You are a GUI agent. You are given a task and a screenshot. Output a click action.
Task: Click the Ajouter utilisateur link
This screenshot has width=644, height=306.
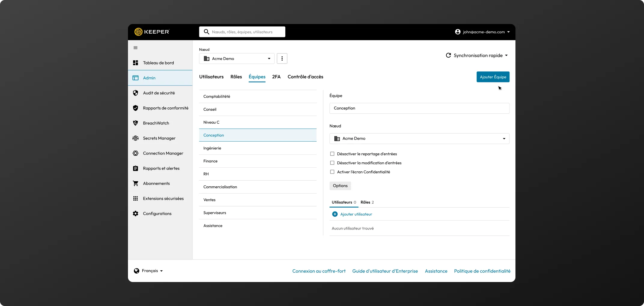point(356,214)
